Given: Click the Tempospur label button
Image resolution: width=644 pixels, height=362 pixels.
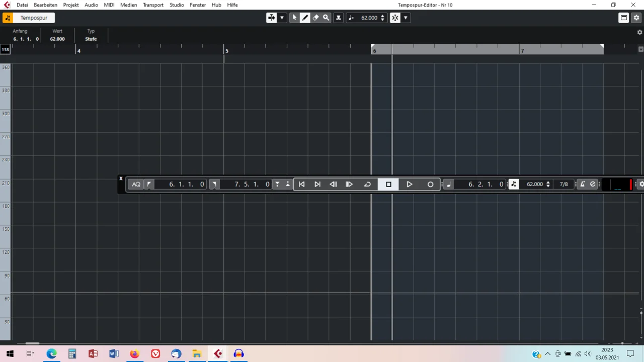Looking at the screenshot, I should tap(34, 18).
